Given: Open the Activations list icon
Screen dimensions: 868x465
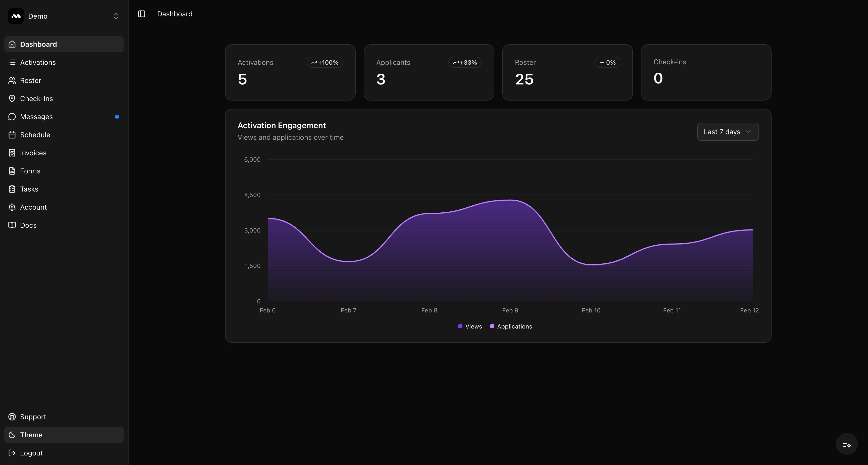Looking at the screenshot, I should click(12, 62).
